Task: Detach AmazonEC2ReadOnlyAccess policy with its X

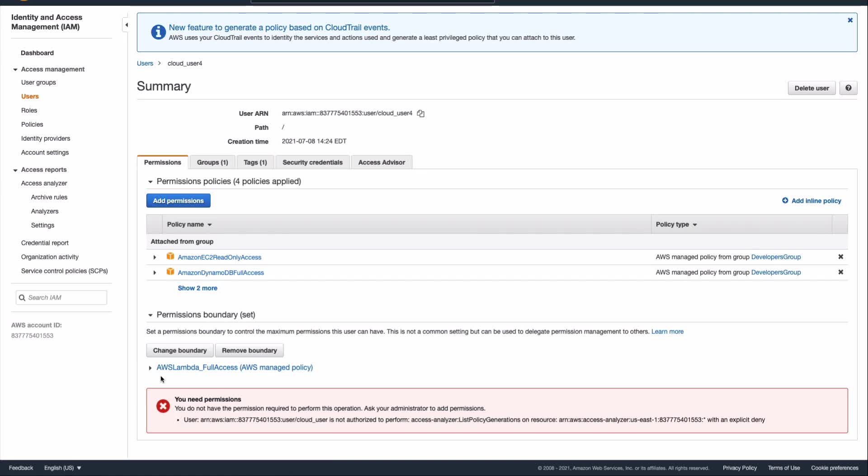Action: coord(841,257)
